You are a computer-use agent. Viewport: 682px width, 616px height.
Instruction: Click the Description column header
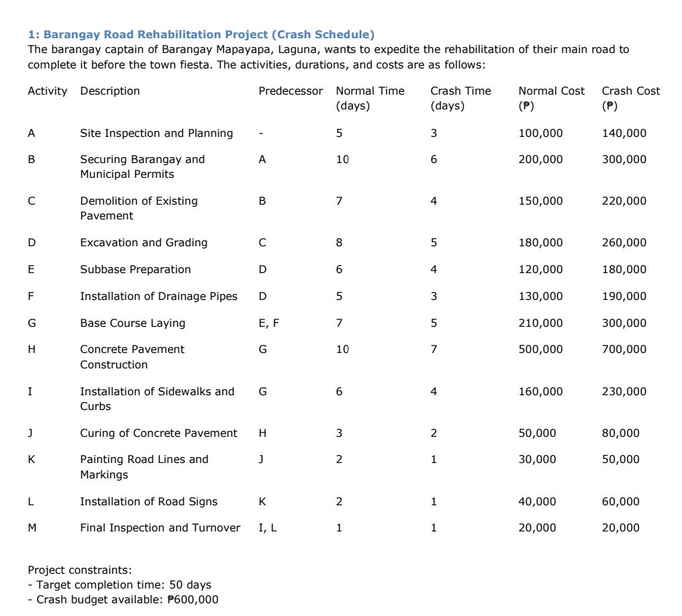pyautogui.click(x=110, y=91)
